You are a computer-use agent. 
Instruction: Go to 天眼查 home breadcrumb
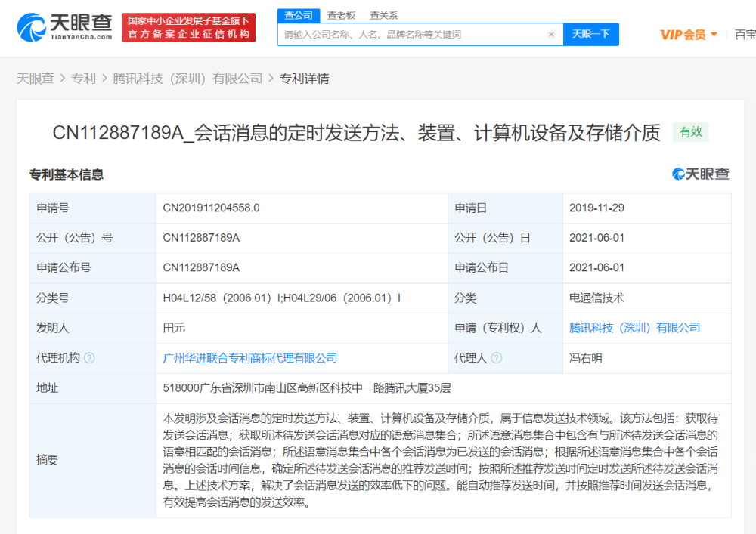(36, 79)
